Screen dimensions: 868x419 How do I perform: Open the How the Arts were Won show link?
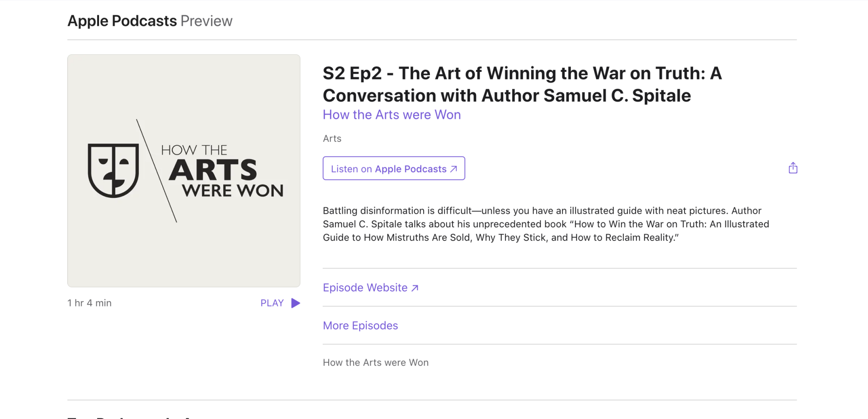point(392,115)
